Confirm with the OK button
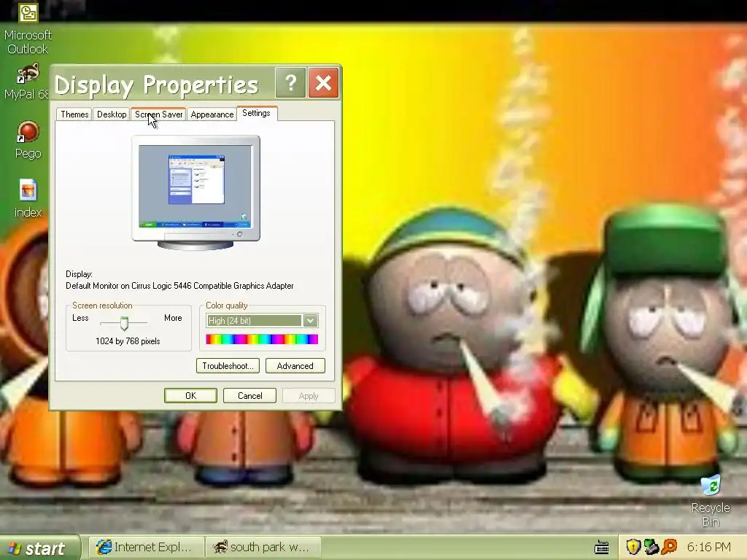This screenshot has width=747, height=560. point(190,396)
